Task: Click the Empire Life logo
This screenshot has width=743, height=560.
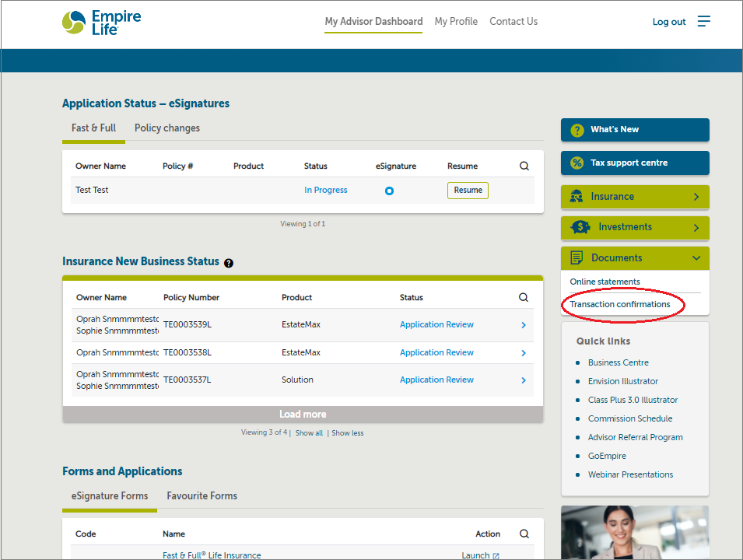Action: pyautogui.click(x=101, y=23)
